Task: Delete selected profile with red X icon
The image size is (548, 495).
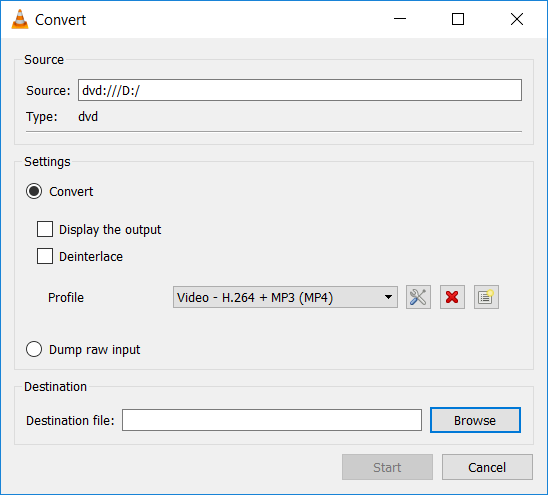Action: pyautogui.click(x=452, y=297)
